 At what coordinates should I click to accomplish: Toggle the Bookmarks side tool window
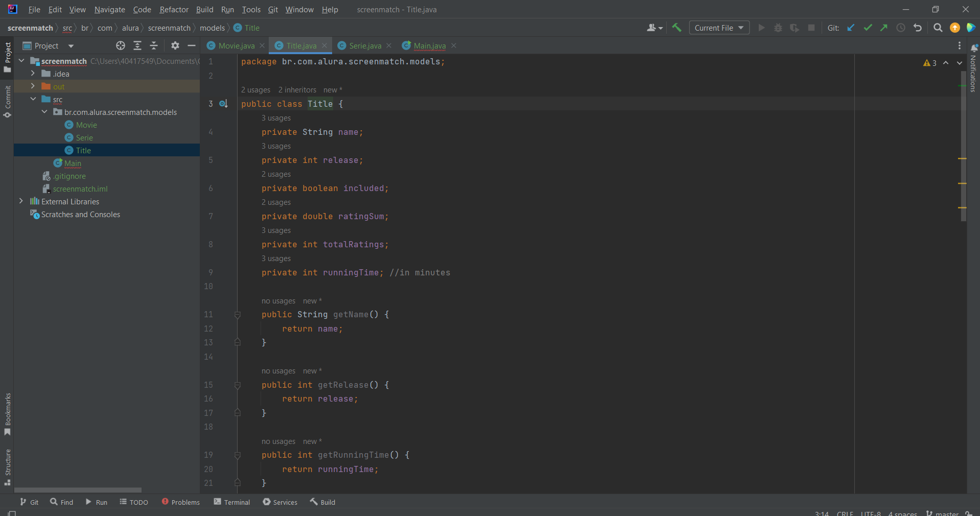coord(8,414)
